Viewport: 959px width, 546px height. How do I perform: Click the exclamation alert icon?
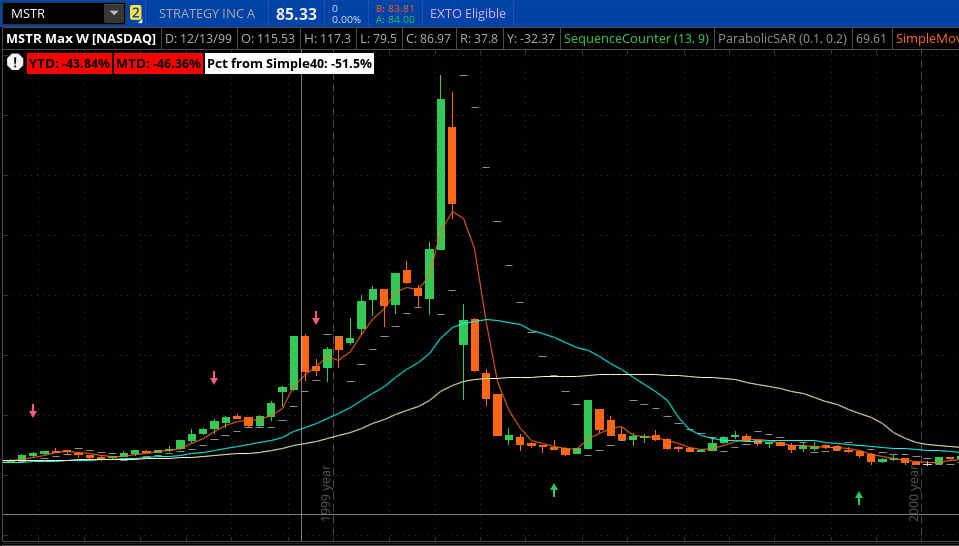point(15,63)
